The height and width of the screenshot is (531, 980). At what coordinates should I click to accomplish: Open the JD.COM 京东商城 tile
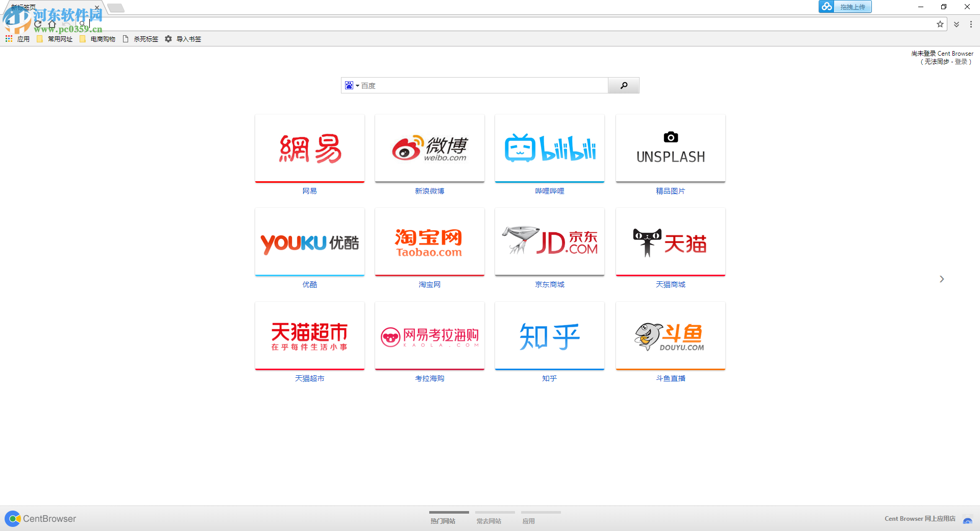tap(549, 242)
